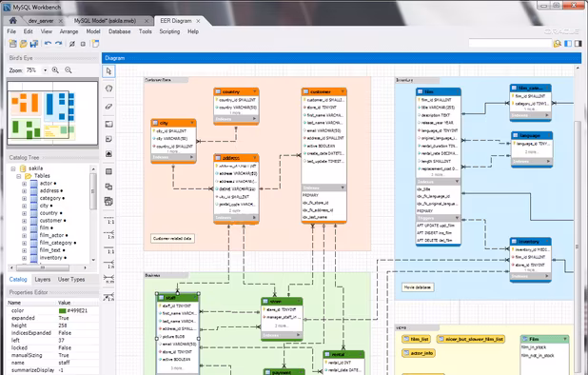
Task: Open the zoom percentage dropdown
Action: (45, 70)
